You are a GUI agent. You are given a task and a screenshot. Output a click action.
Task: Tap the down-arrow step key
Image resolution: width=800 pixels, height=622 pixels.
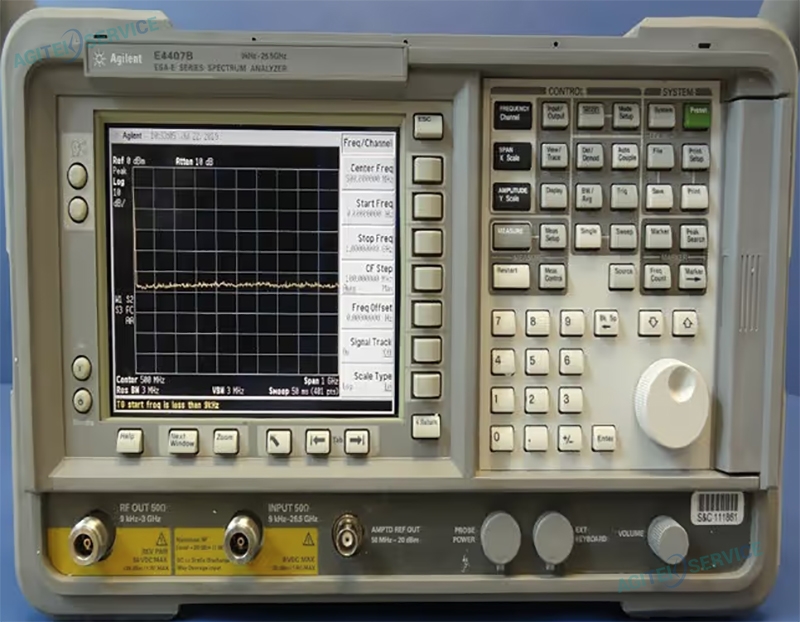click(x=652, y=322)
